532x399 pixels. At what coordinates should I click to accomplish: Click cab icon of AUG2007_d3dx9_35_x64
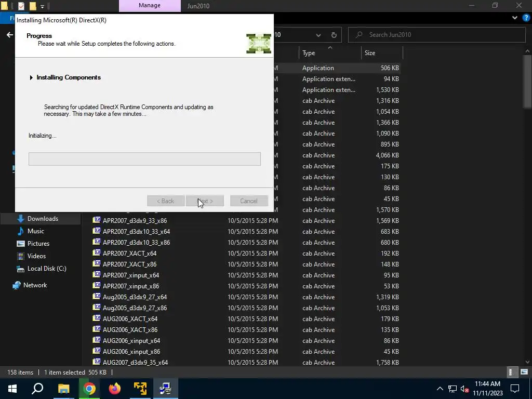(97, 362)
